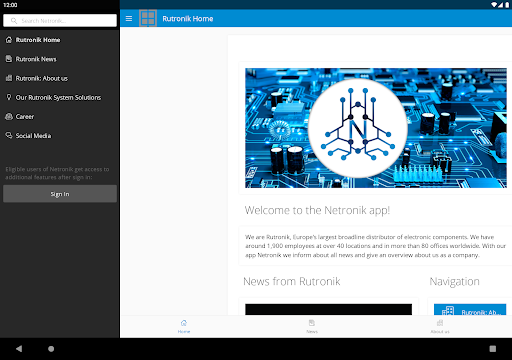Click the Career sidebar icon
Viewport: 512px width, 360px height.
tap(9, 116)
